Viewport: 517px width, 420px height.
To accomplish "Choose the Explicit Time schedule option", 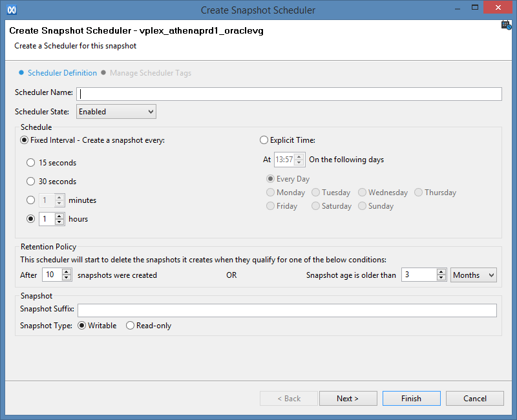I will click(x=264, y=140).
